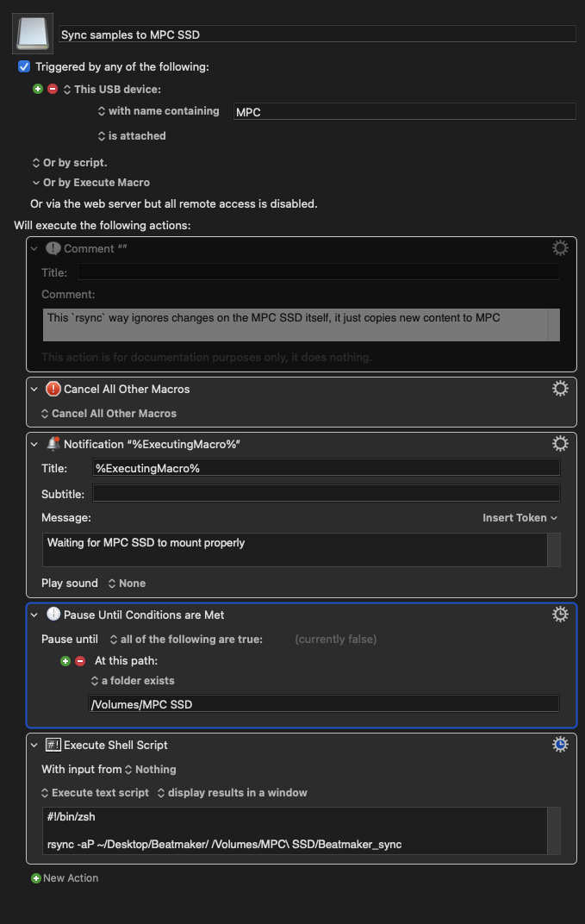The width and height of the screenshot is (585, 924).
Task: Open the Insert Token menu
Action: (x=520, y=518)
